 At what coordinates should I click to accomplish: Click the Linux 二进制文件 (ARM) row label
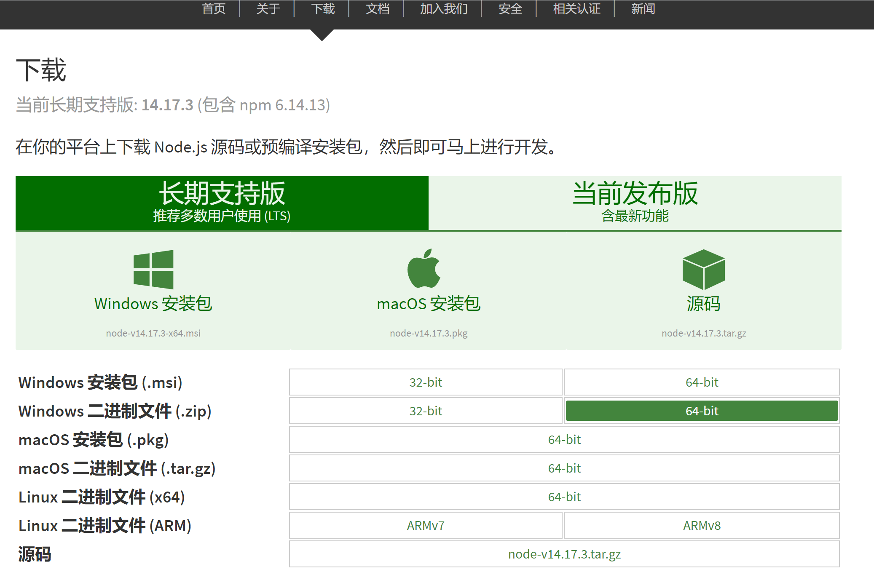(105, 526)
